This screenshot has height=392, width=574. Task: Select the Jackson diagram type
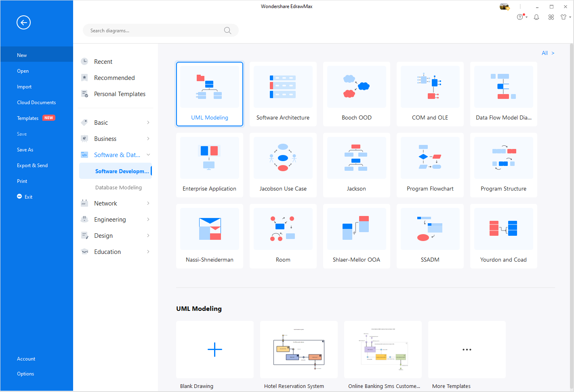click(x=357, y=165)
